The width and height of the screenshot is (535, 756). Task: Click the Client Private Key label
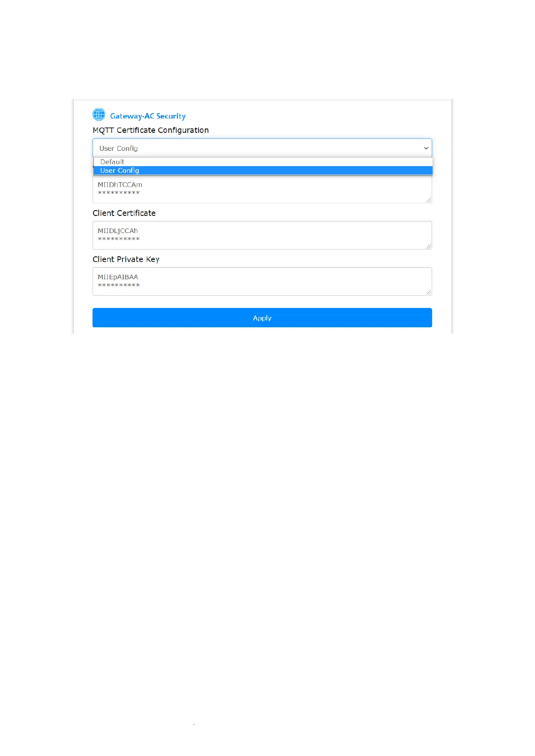(126, 259)
